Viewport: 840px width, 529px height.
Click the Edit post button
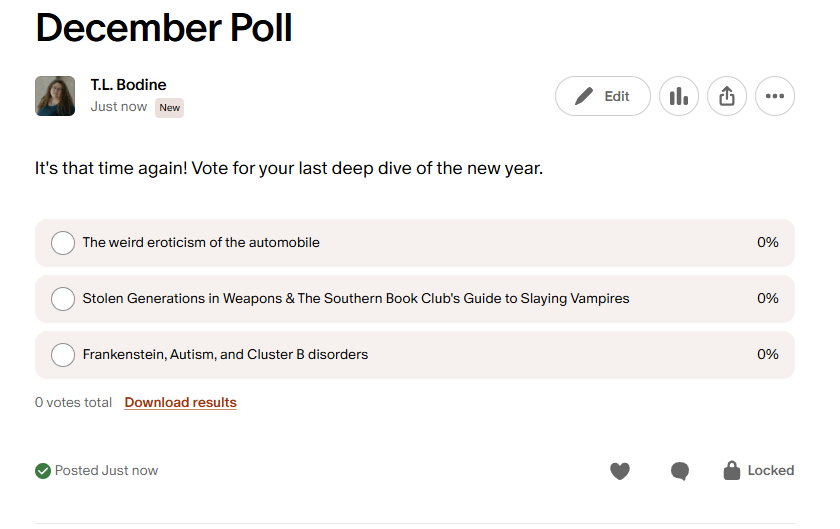[603, 97]
